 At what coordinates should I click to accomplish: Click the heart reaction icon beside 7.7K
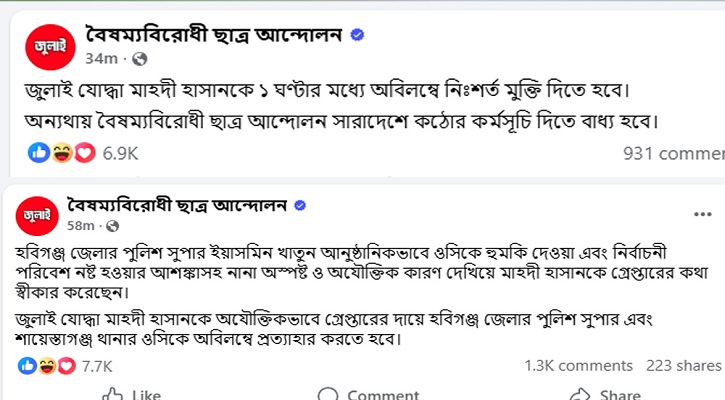66,366
